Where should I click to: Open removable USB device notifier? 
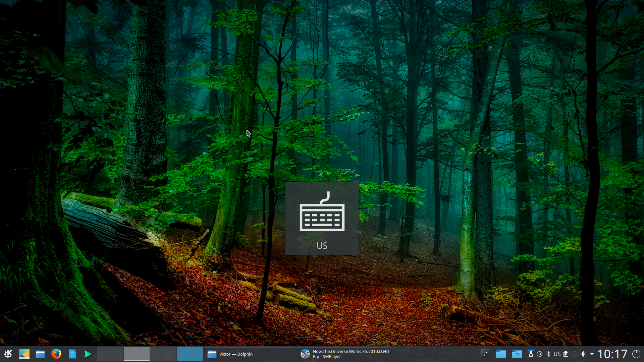[531, 354]
